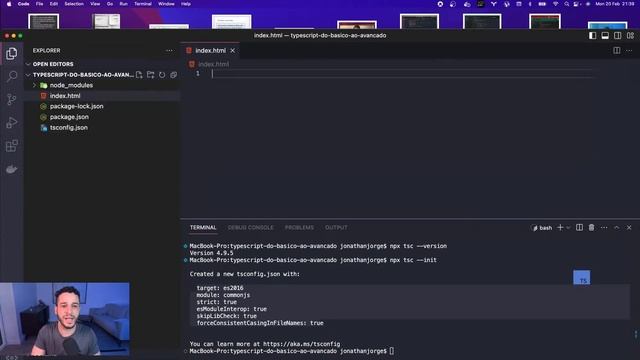Click 'Version 4.9.5' output in terminal
640x360 pixels.
click(211, 253)
